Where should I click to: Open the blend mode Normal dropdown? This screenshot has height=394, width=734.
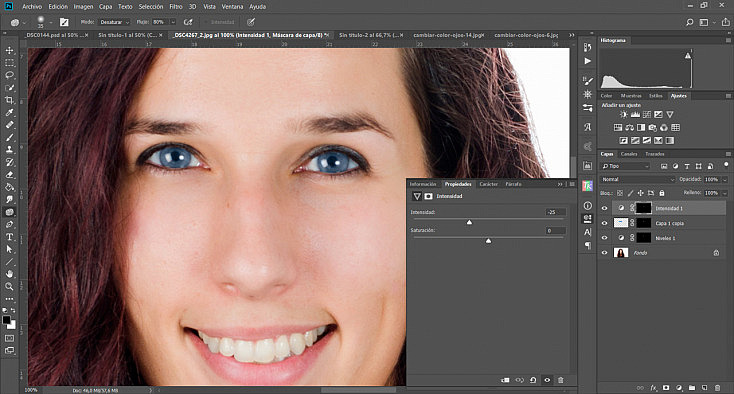click(638, 179)
